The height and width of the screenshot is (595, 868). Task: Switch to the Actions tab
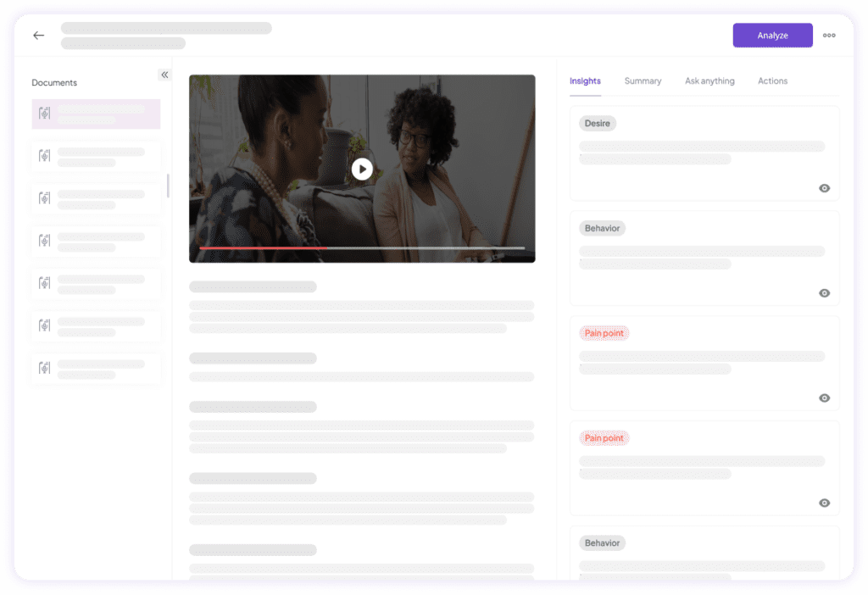pyautogui.click(x=772, y=81)
